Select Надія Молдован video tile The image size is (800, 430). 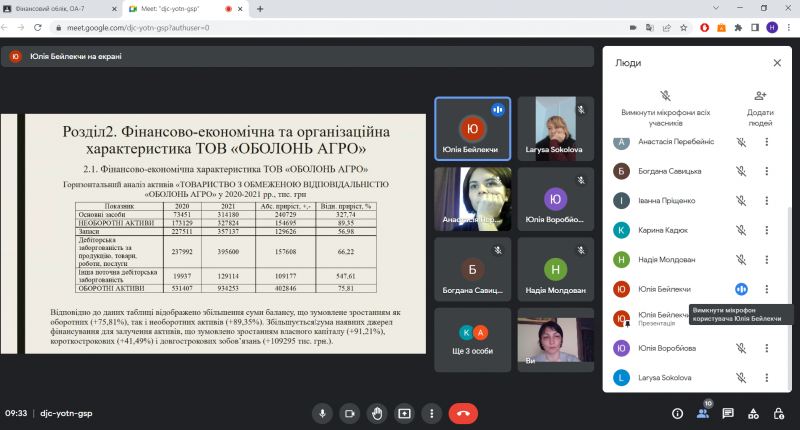[556, 269]
